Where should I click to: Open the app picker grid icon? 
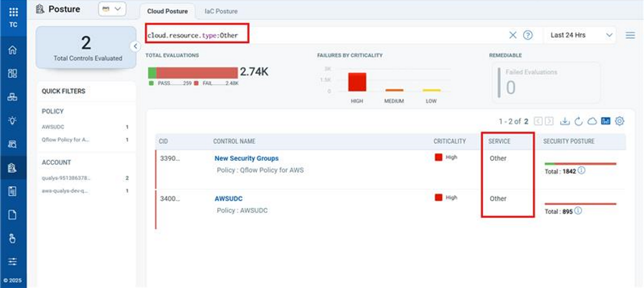point(13,11)
